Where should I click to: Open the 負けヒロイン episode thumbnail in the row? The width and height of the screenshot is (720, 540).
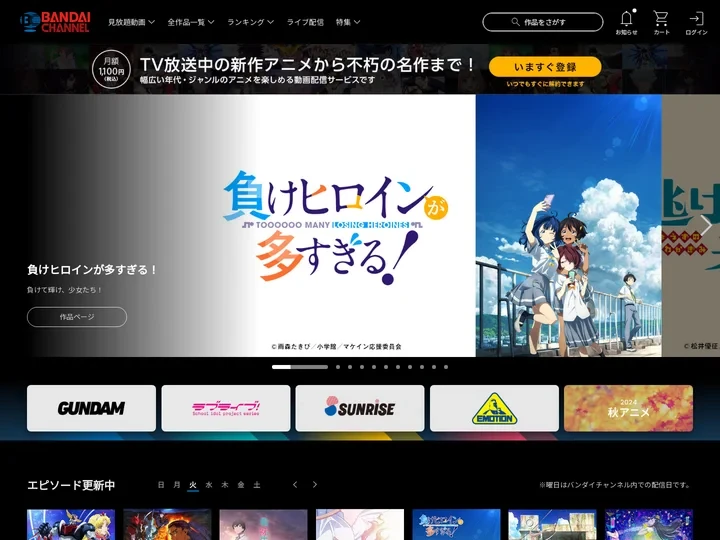click(x=456, y=524)
